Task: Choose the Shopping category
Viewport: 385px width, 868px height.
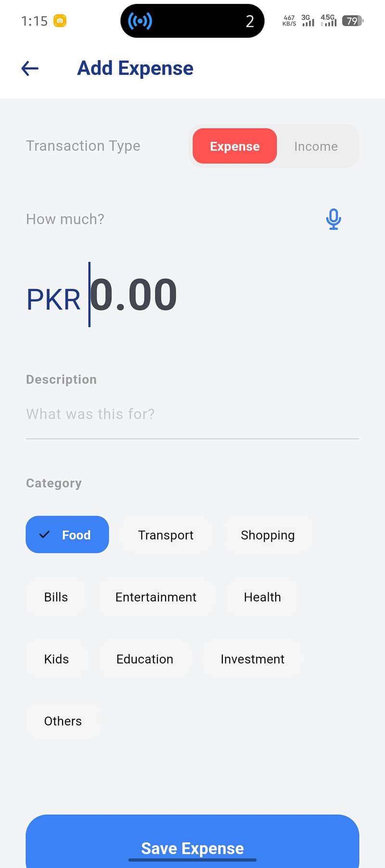Action: pos(268,535)
